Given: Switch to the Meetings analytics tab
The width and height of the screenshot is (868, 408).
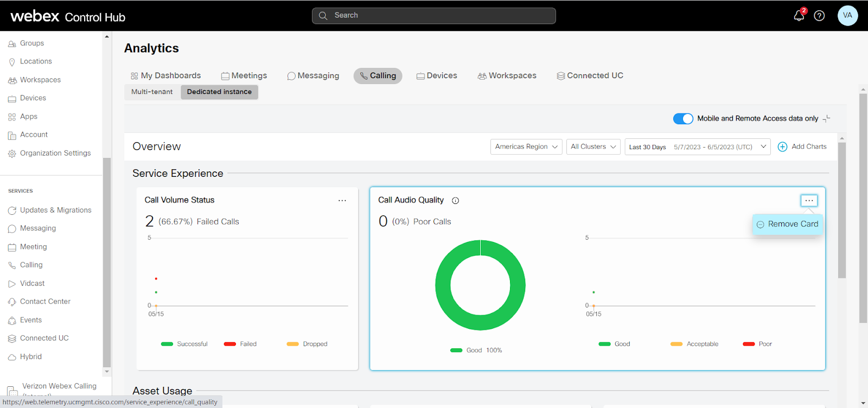Looking at the screenshot, I should click(x=244, y=76).
